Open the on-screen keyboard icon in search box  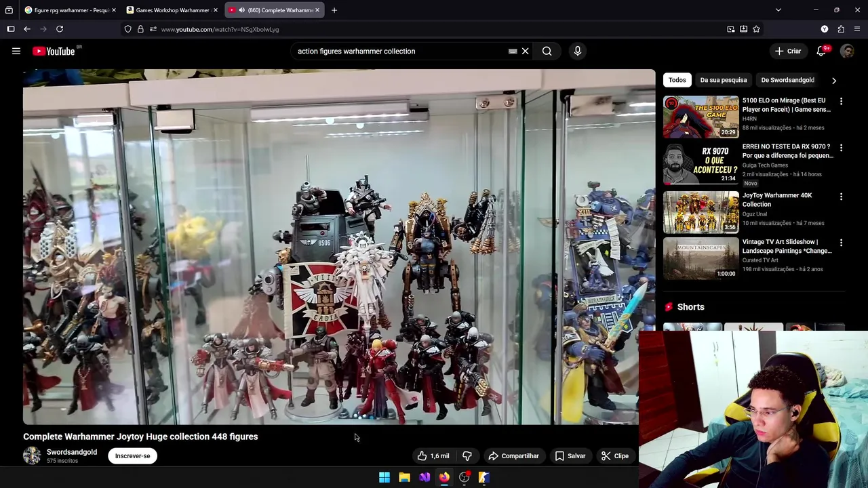pos(513,51)
